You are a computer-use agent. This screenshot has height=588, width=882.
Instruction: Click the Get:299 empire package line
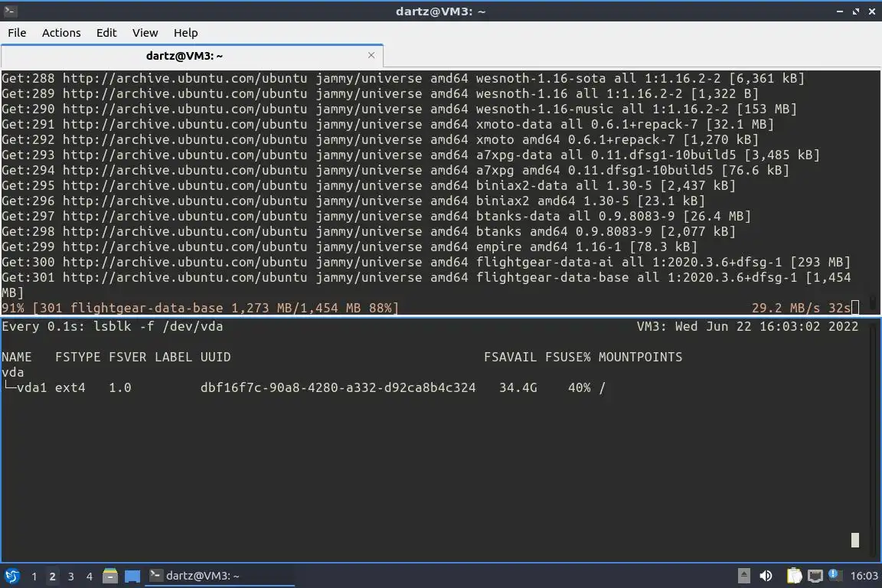[x=349, y=247]
